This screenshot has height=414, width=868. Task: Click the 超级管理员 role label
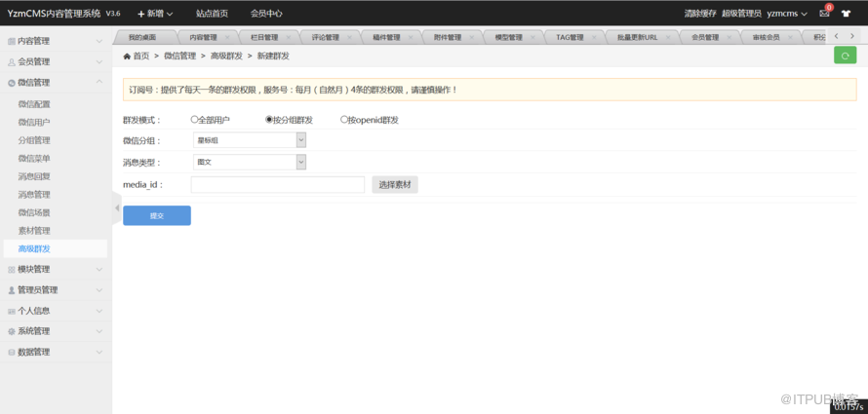coord(742,14)
